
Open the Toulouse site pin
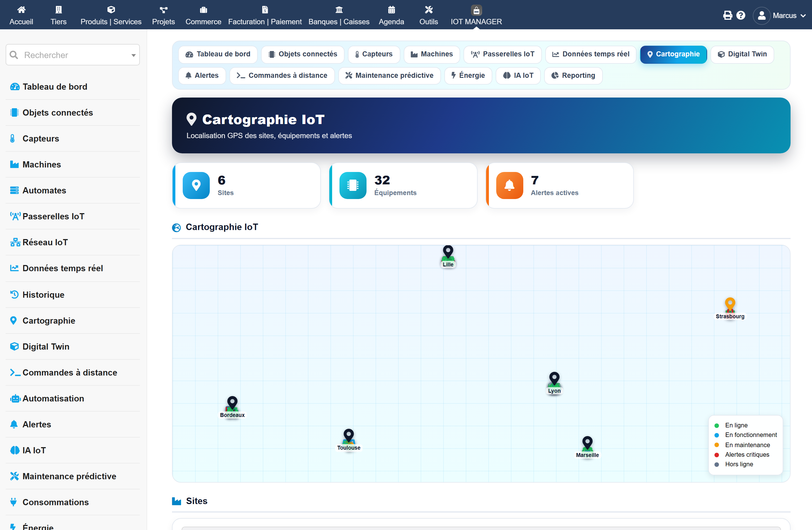coord(348,436)
